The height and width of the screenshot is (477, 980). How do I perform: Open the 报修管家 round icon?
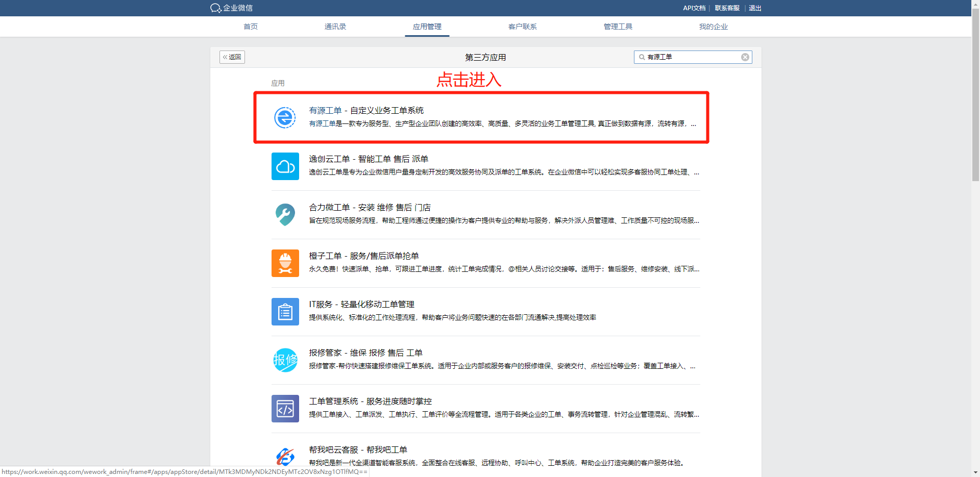[285, 360]
